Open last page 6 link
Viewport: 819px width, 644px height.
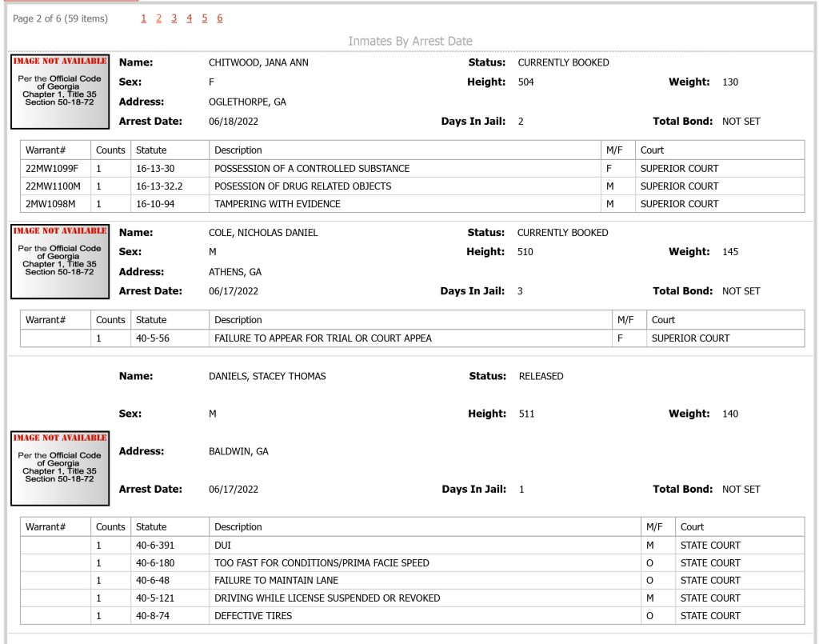coord(220,18)
